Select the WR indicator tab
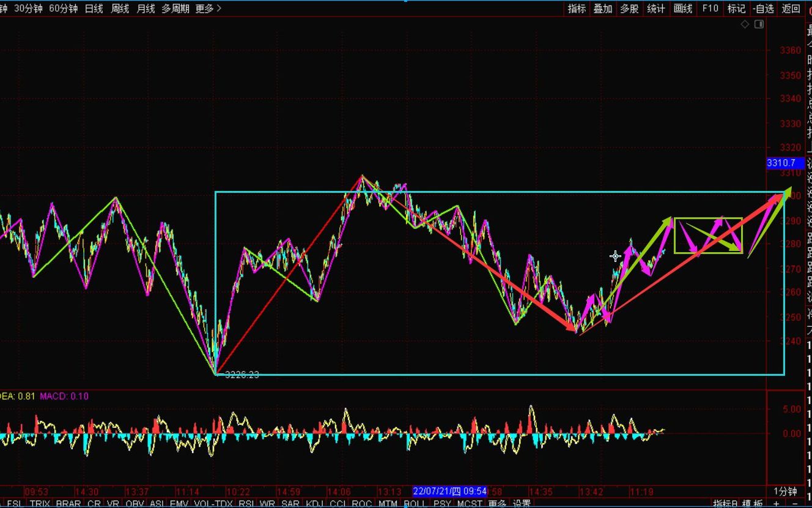Screen dimensions: 812x508 (267, 504)
